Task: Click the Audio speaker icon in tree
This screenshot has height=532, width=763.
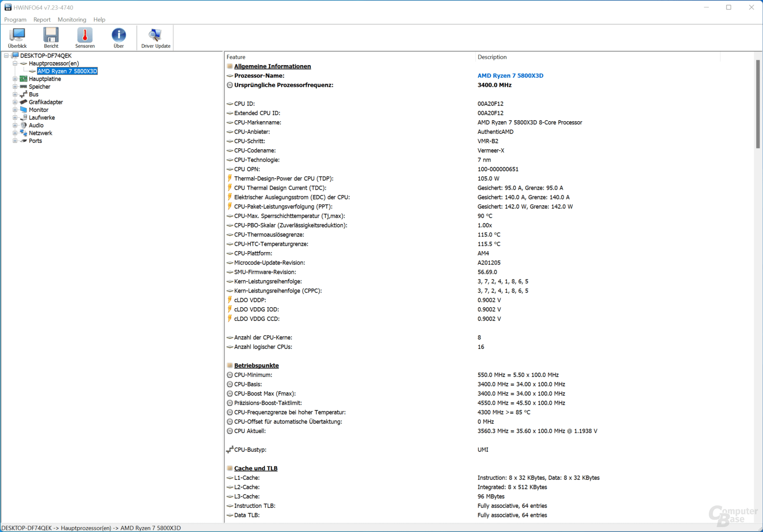Action: tap(23, 125)
